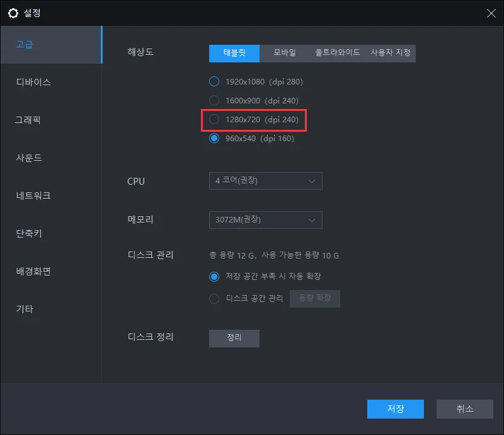Click the disk capacity text 총 용량 12 G
The image size is (504, 435).
tap(232, 255)
